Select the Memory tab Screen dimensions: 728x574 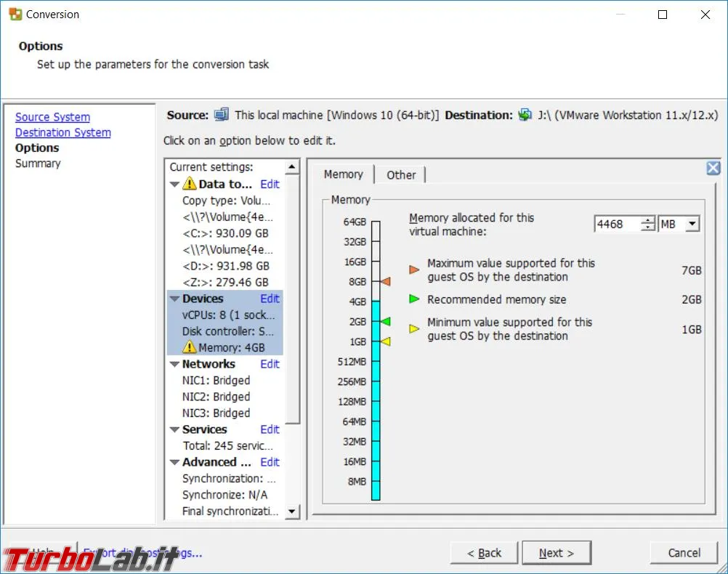click(344, 174)
